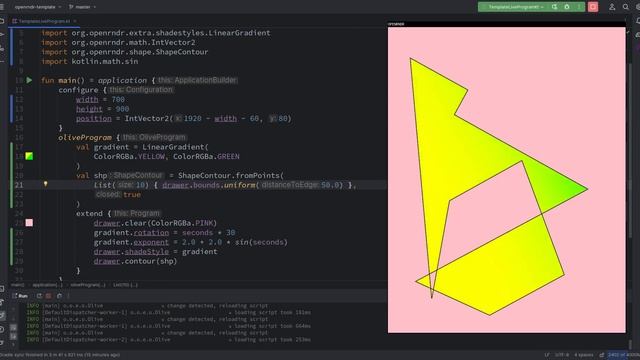Click the rerun icon in top toolbar
This screenshot has width=640, height=360.
[x=554, y=7]
